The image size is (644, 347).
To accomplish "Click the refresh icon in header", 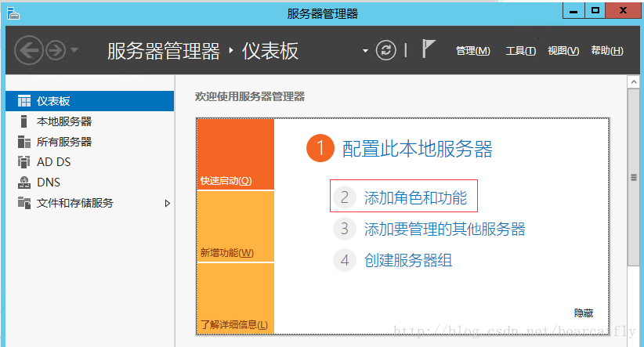I will pos(385,51).
